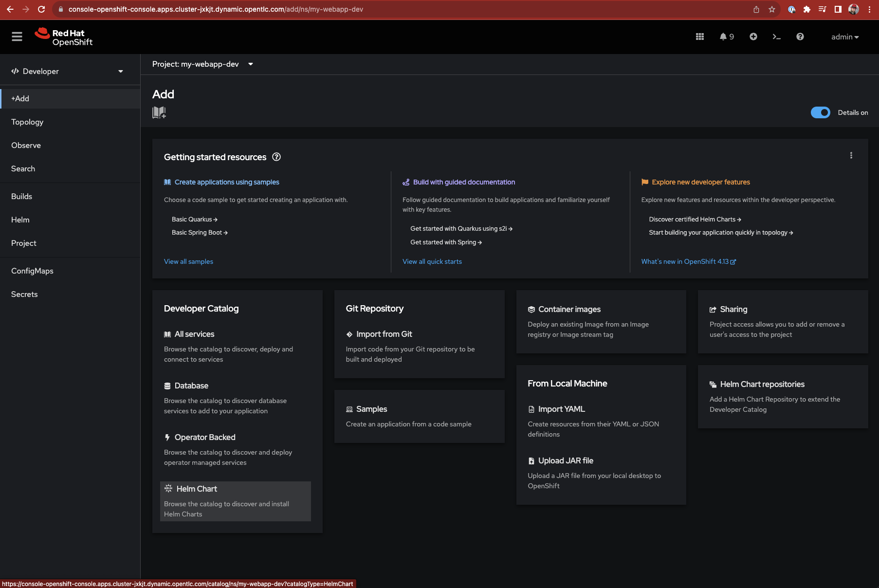The image size is (879, 588).
Task: Open the hamburger navigation menu
Action: click(17, 37)
